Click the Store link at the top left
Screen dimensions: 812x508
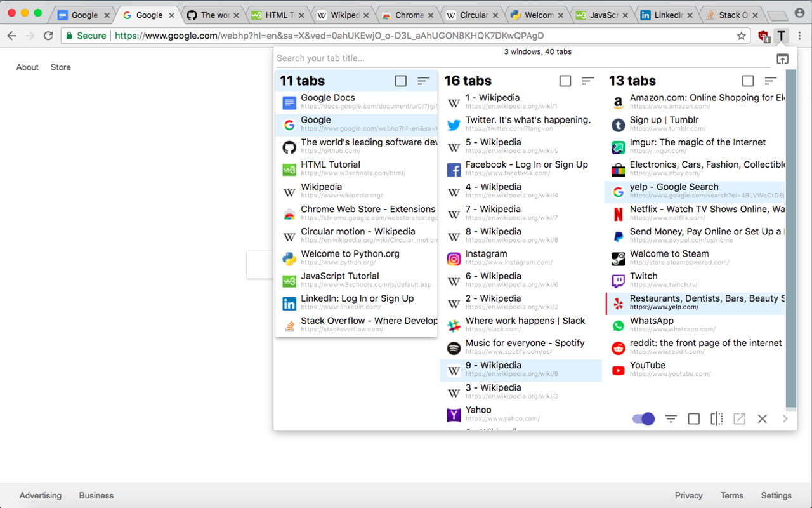[x=60, y=67]
